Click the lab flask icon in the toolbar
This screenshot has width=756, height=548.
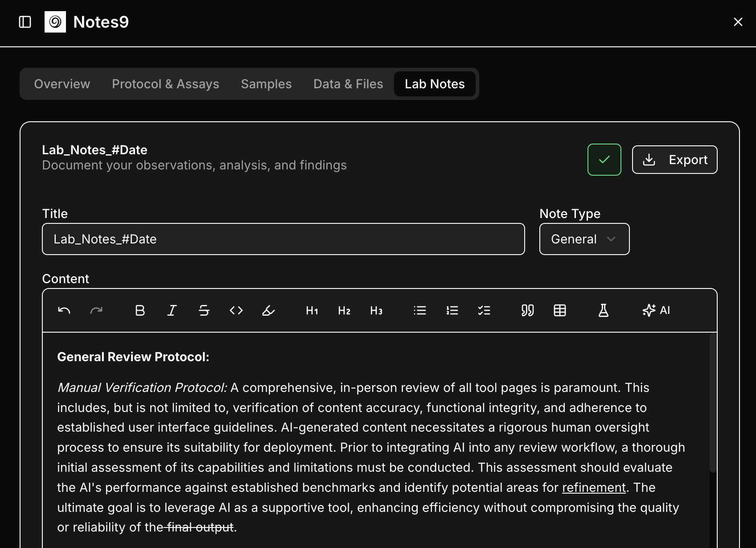603,310
